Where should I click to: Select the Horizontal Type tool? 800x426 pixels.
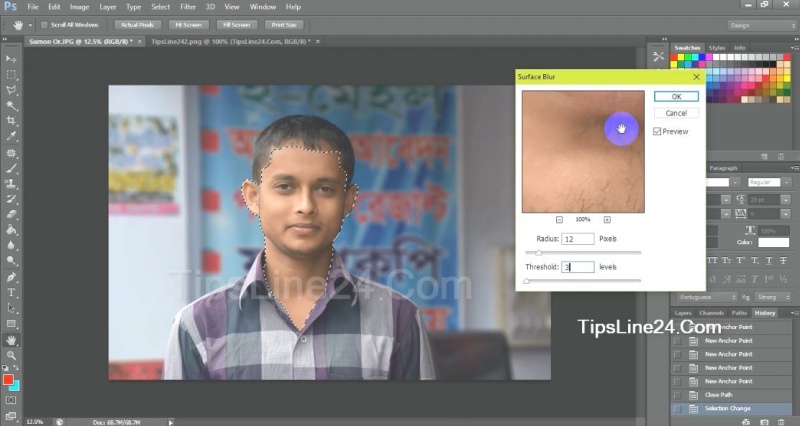[x=11, y=292]
